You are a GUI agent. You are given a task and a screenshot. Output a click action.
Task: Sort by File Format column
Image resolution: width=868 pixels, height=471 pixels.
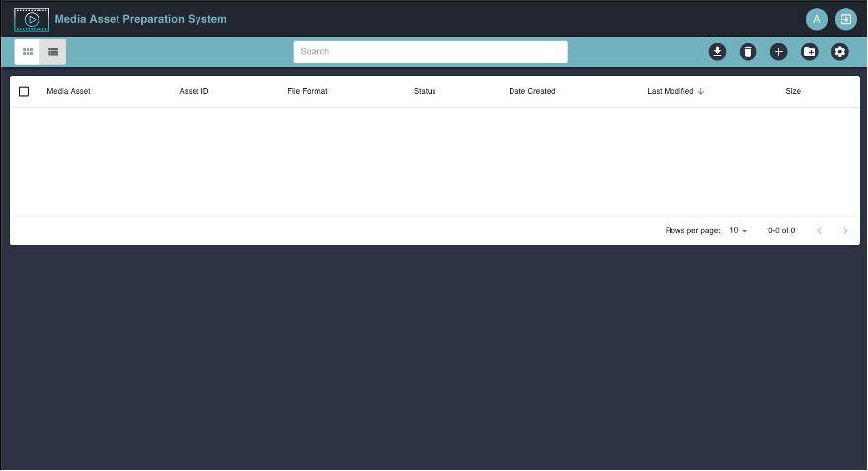click(x=307, y=91)
